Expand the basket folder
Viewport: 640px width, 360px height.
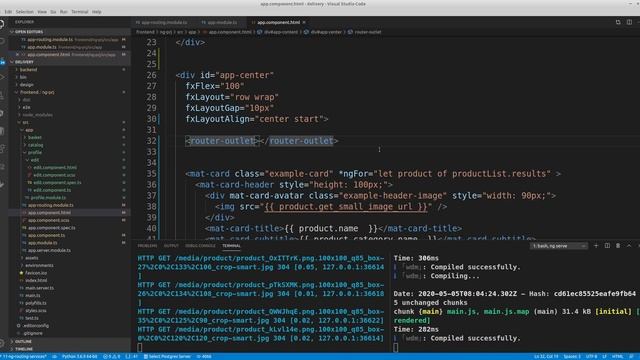tap(34, 138)
